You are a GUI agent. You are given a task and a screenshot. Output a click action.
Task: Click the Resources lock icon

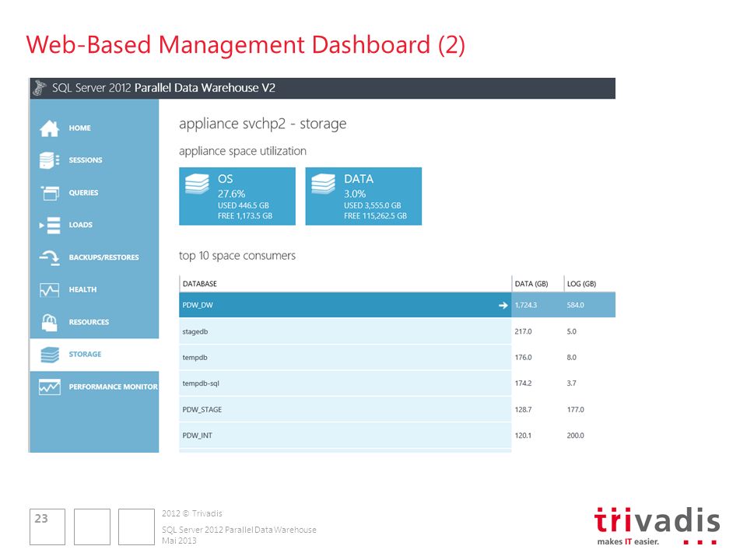coord(50,322)
